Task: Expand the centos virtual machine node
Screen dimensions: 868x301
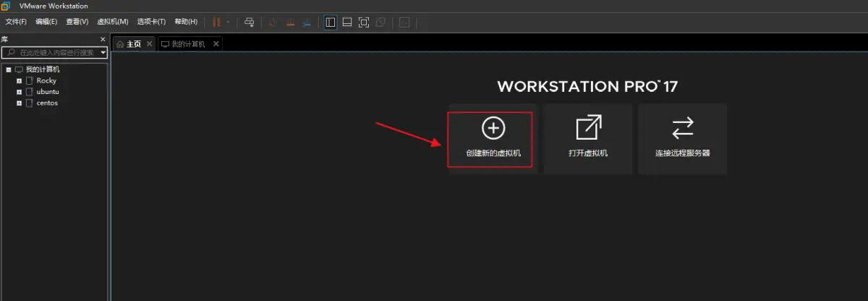Action: click(x=19, y=103)
